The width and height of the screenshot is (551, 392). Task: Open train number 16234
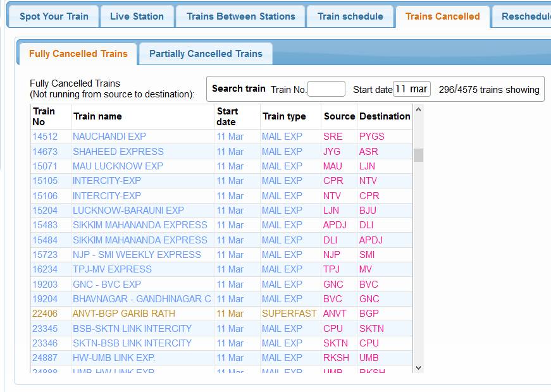click(45, 269)
